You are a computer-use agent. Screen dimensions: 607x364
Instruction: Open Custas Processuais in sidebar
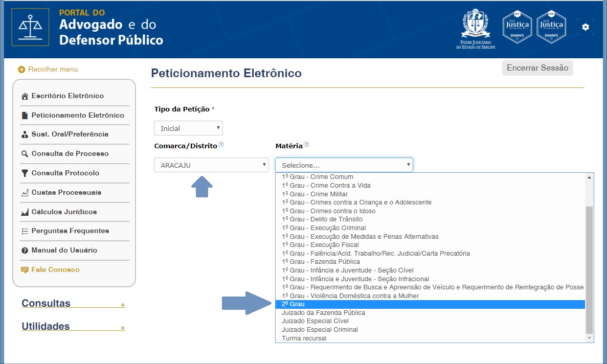pyautogui.click(x=66, y=192)
